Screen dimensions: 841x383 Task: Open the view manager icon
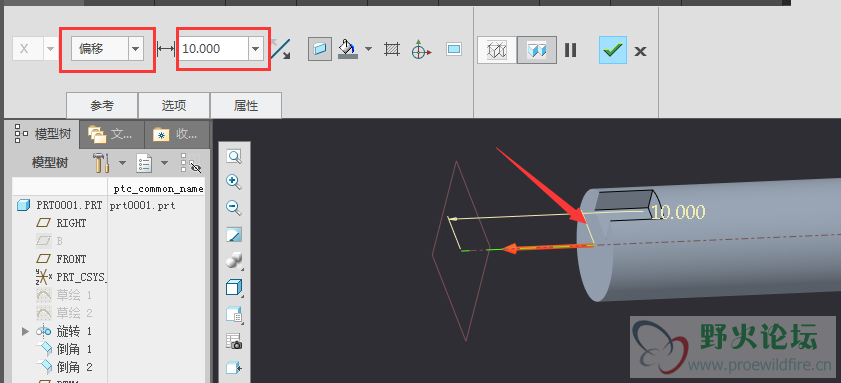(234, 314)
